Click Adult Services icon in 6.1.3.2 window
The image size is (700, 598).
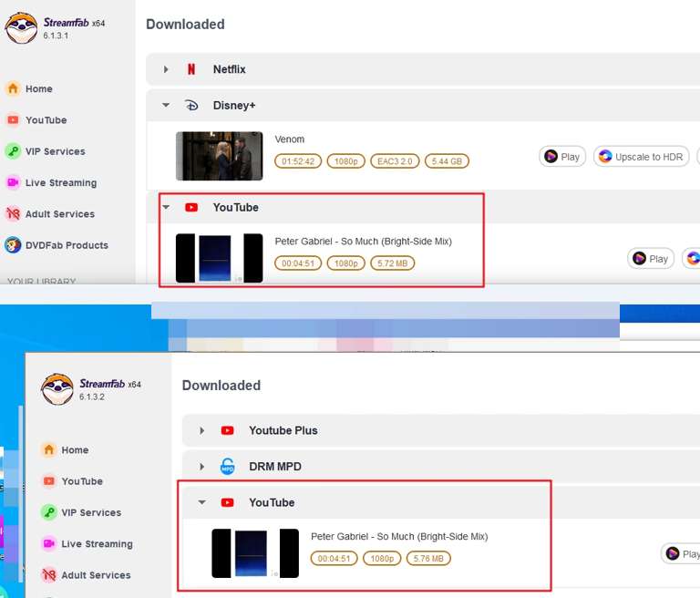tap(49, 574)
